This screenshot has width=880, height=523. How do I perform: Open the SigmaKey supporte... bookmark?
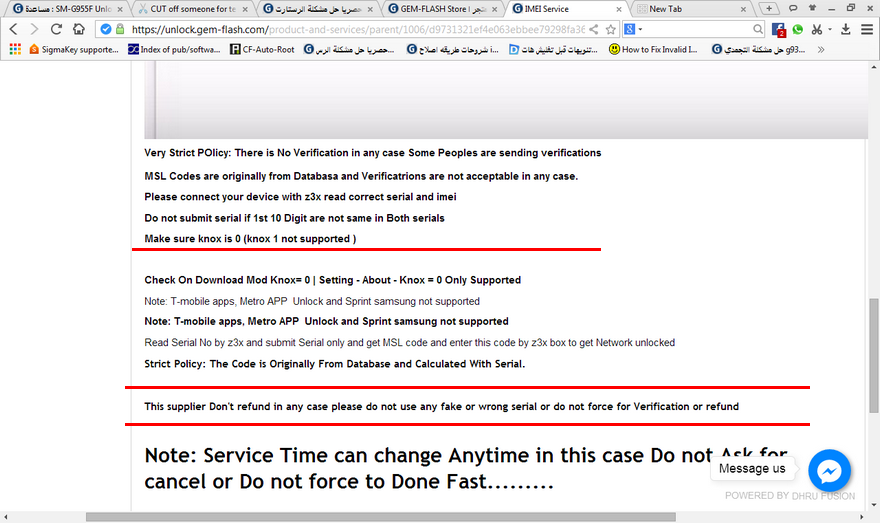tap(74, 49)
